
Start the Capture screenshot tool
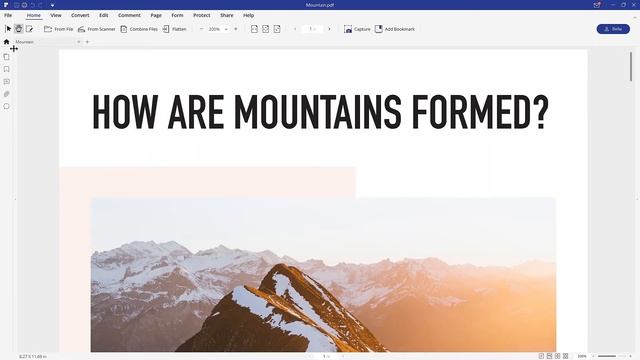357,29
